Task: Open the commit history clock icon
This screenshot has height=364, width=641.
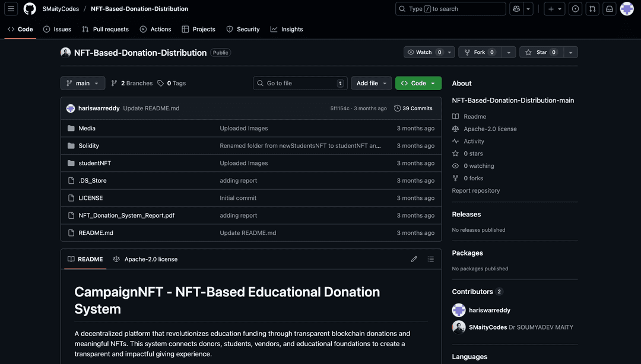Action: click(x=397, y=108)
